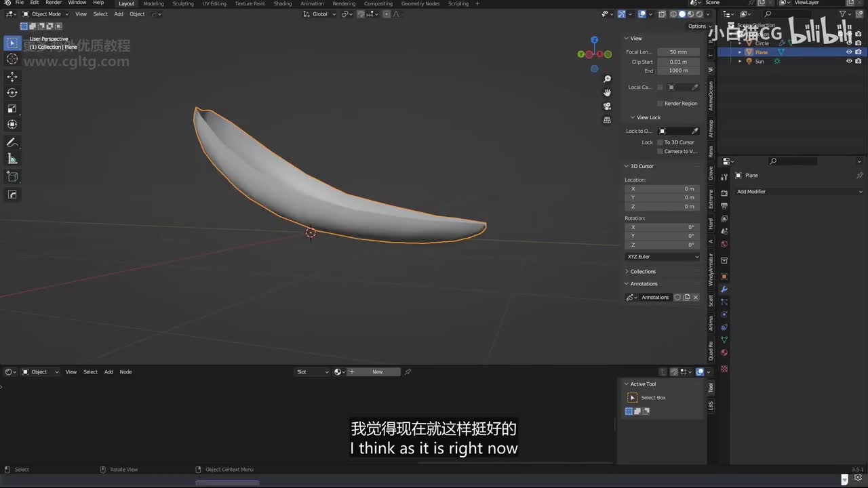Select the Scale tool

[12, 108]
